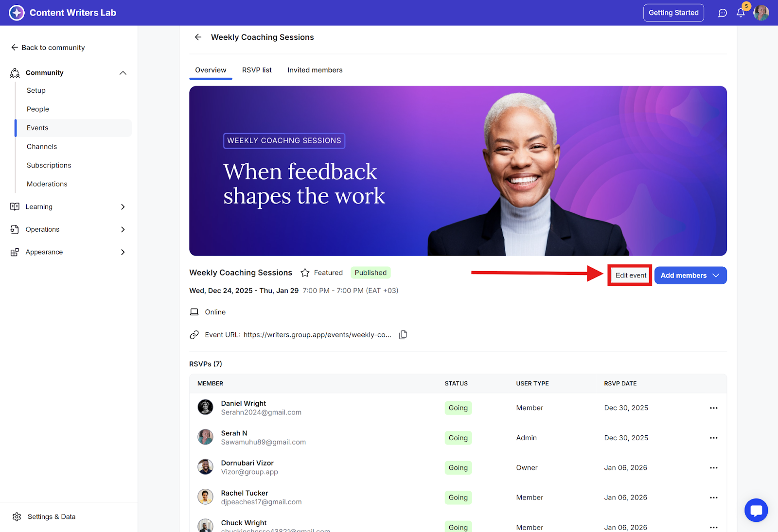778x532 pixels.
Task: Open the Add members dropdown
Action: [690, 275]
